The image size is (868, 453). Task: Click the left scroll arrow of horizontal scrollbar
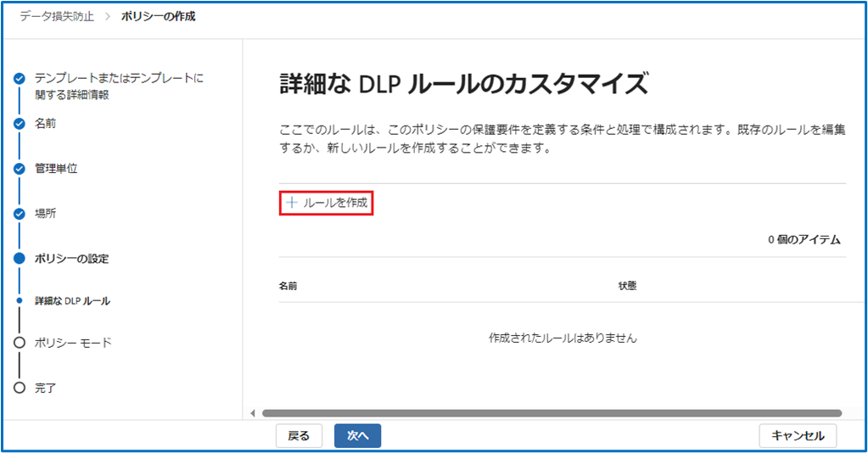coord(252,413)
